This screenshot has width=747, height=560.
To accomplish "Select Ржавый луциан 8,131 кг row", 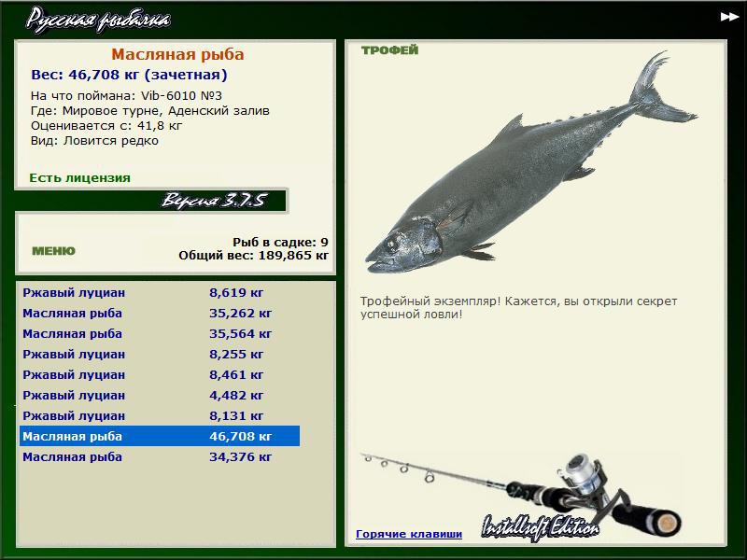I will tap(160, 415).
